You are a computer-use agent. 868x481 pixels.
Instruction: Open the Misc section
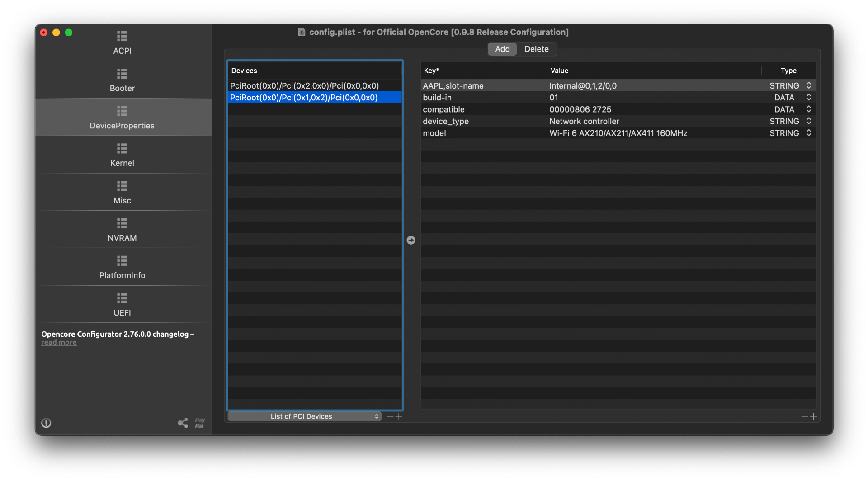tap(122, 193)
